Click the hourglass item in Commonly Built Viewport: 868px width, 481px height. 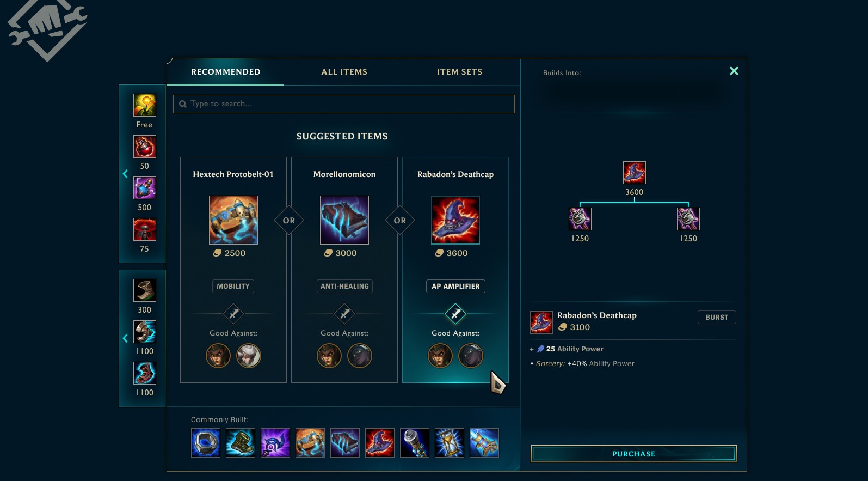450,442
